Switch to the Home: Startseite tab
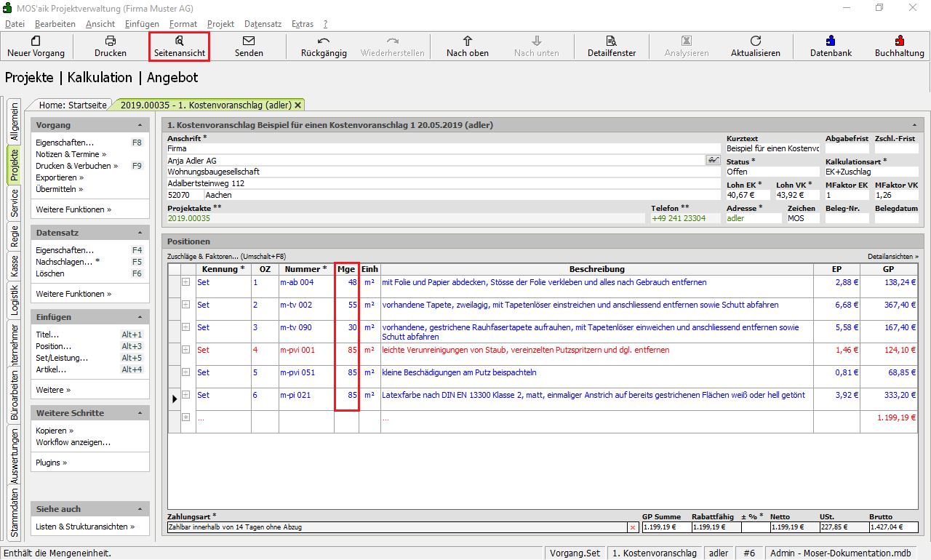 pos(73,105)
